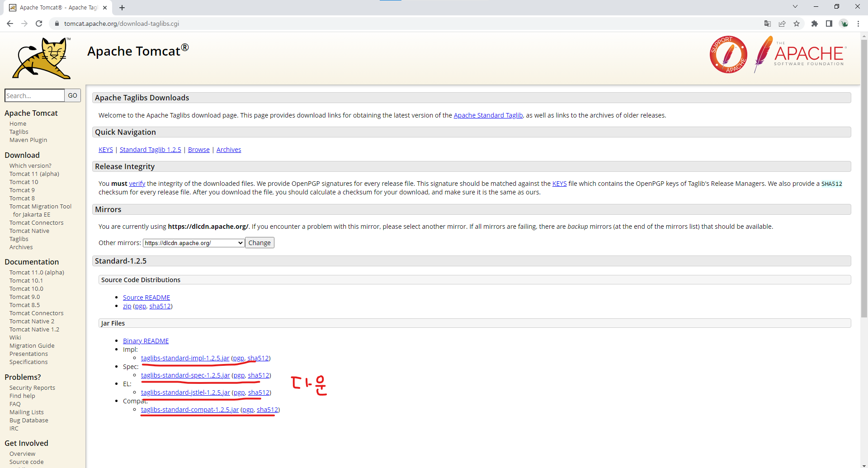Viewport: 868px width, 468px height.
Task: Open Tomcat 10 download link
Action: pyautogui.click(x=24, y=182)
